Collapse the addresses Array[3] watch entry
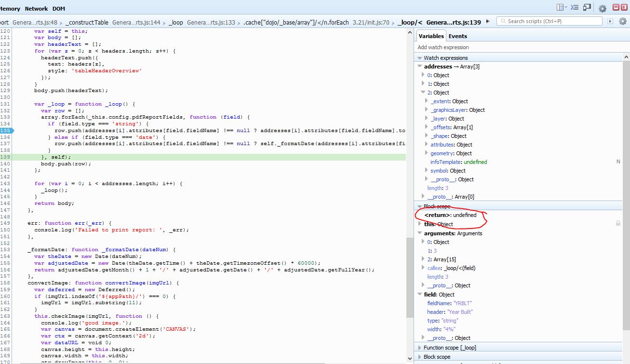The image size is (630, 364). coord(420,67)
